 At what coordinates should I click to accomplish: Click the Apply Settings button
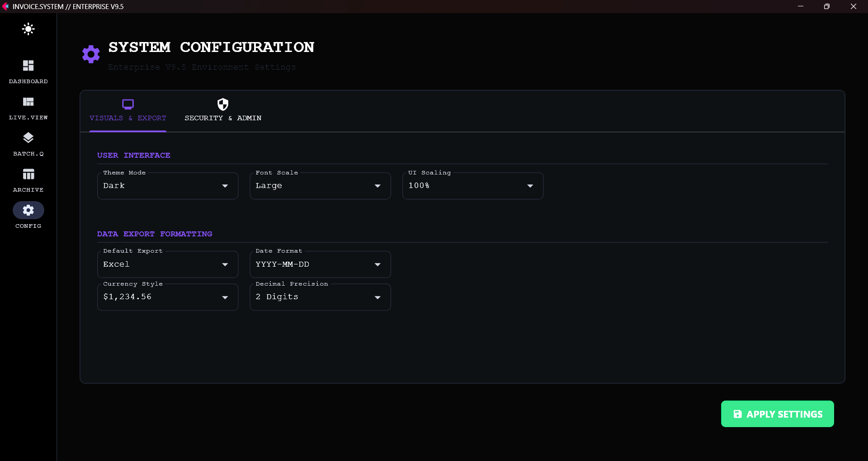click(777, 414)
